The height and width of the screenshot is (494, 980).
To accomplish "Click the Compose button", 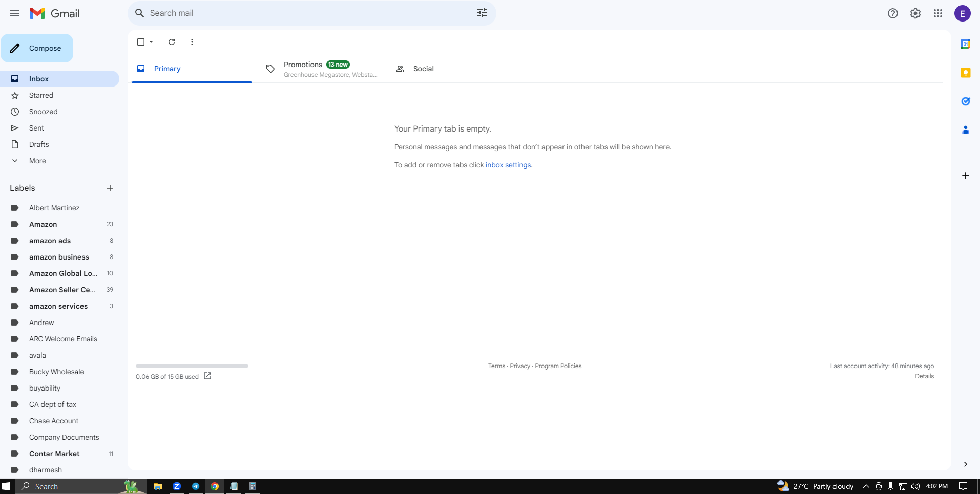I will [37, 48].
